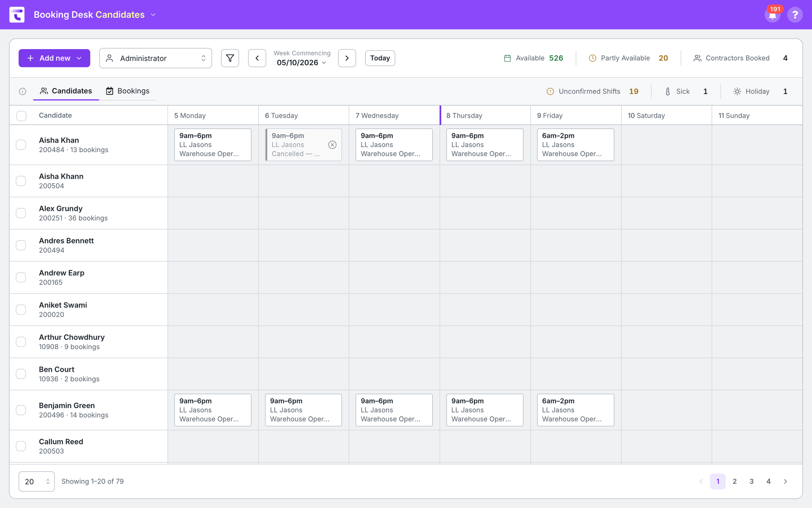Viewport: 812px width, 508px height.
Task: Go to page 4 in pagination
Action: click(x=768, y=482)
